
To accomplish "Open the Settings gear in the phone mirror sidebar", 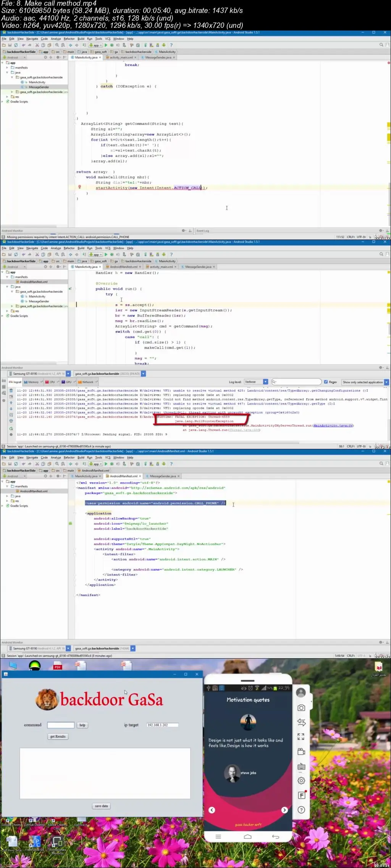I will pos(301,781).
